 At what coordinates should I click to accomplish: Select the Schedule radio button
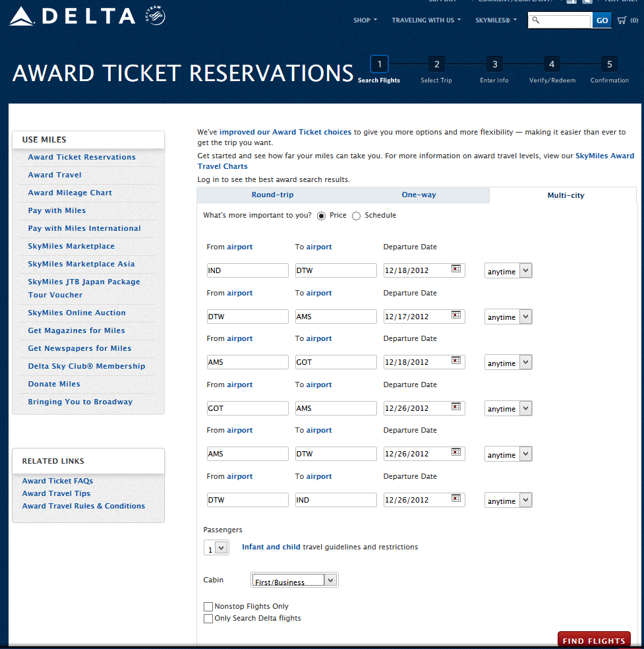tap(357, 216)
